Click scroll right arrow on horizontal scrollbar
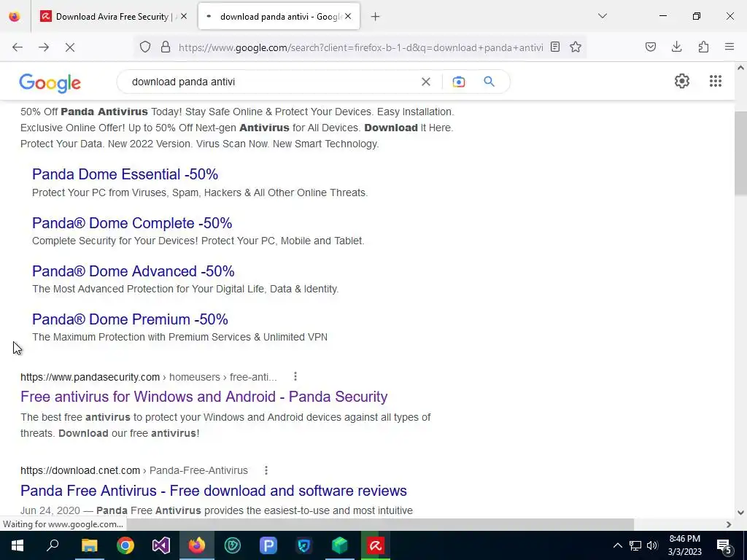 click(x=729, y=524)
